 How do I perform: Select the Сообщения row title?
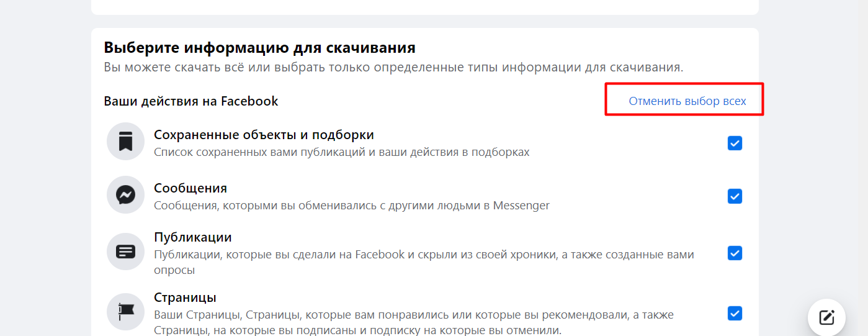[x=190, y=188]
